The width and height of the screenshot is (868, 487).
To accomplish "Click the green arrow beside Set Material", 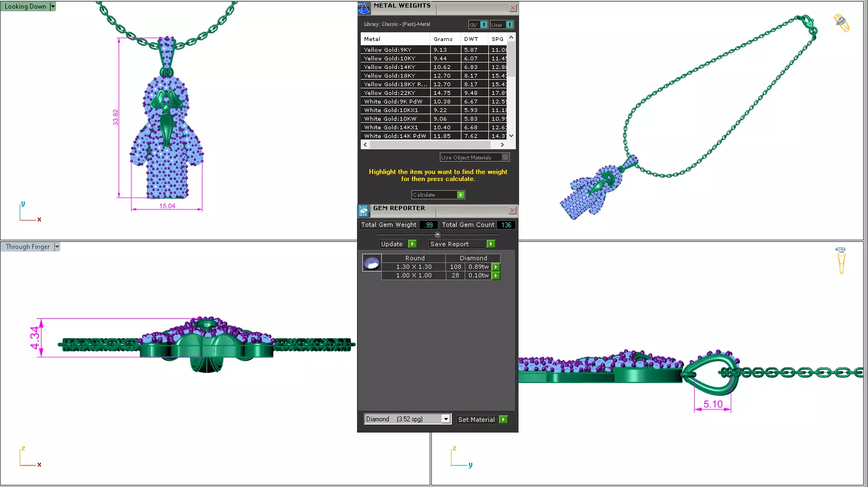I will (x=503, y=420).
